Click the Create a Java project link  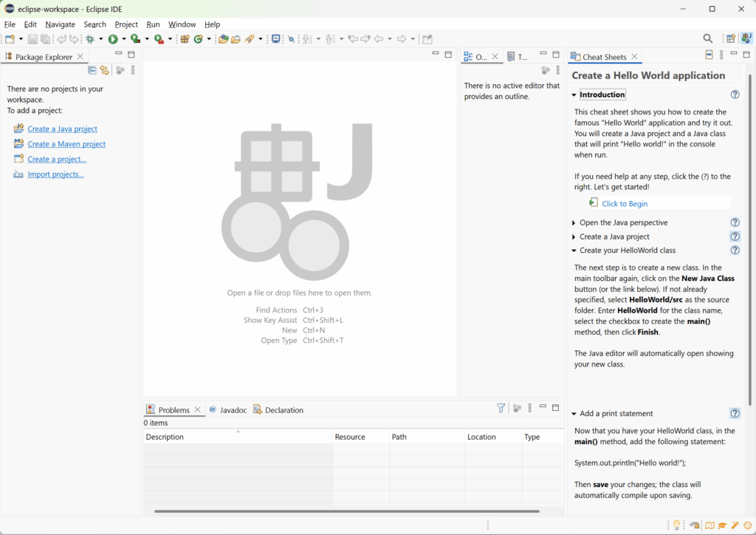[62, 129]
